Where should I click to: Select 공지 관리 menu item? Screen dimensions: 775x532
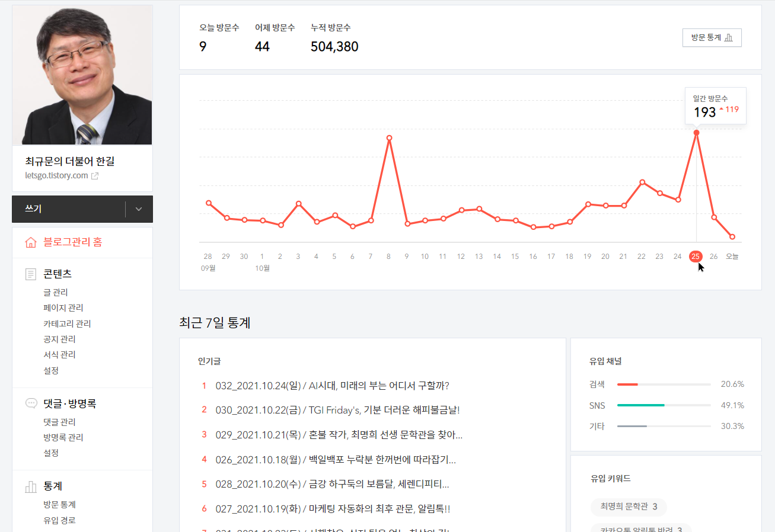pos(59,339)
